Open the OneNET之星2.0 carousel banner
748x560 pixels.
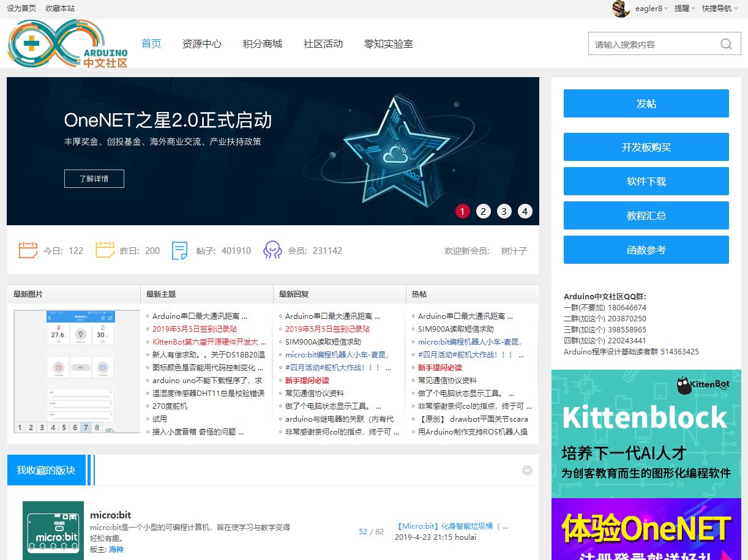coord(273,151)
